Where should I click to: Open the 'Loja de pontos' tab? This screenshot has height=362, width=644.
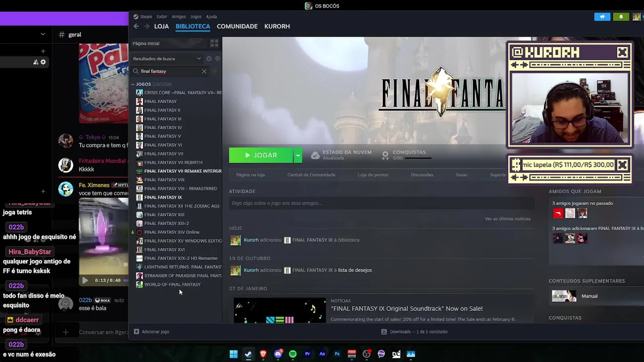[x=373, y=175]
